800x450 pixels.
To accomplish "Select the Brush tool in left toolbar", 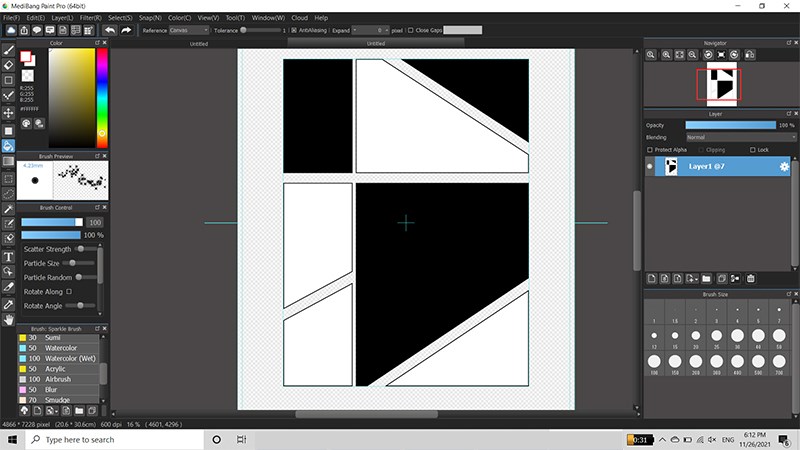I will 8,50.
